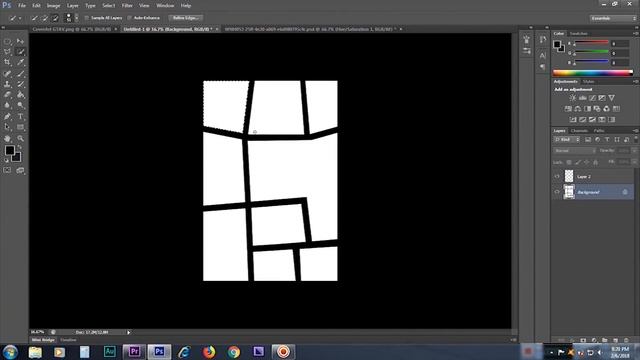This screenshot has height=360, width=640.
Task: Open the layer filter Kind dropdown
Action: click(567, 140)
